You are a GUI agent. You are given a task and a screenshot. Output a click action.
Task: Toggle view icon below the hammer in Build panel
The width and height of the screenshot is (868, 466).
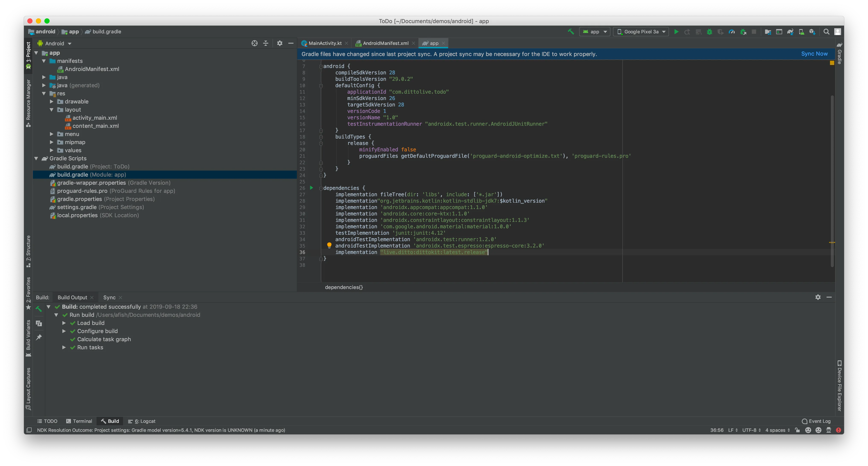39,323
